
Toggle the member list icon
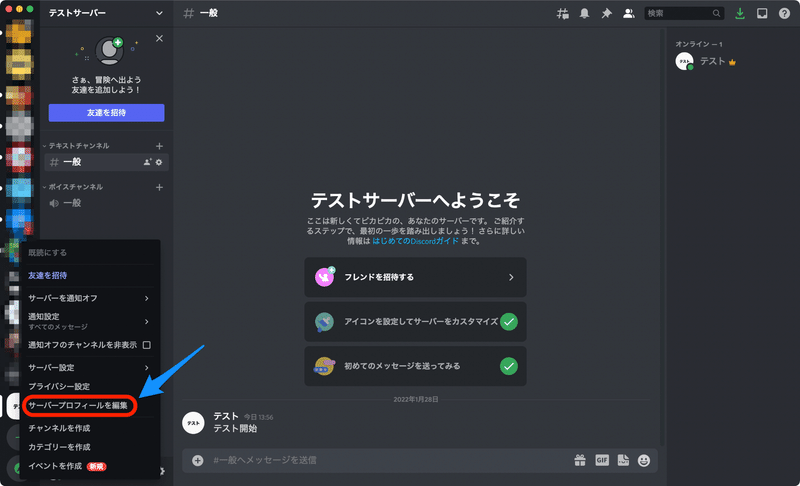pos(629,13)
